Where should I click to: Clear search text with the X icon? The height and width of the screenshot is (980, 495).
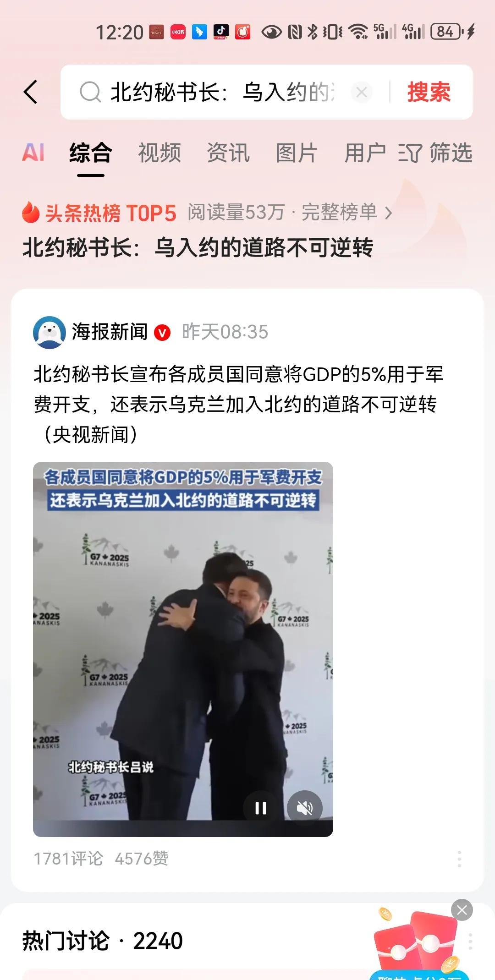[x=361, y=92]
